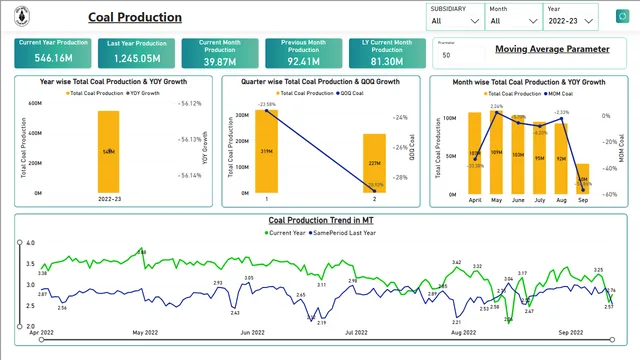Image resolution: width=640 pixels, height=360 pixels.
Task: Click the Year wise Total Coal Production title
Action: (x=113, y=82)
